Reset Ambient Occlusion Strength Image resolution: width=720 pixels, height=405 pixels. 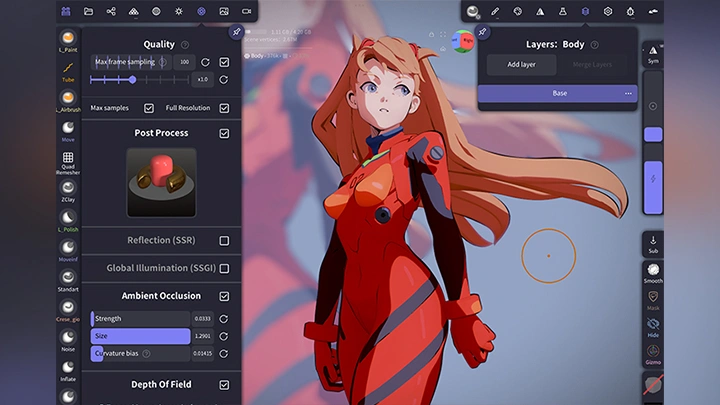[x=224, y=319]
